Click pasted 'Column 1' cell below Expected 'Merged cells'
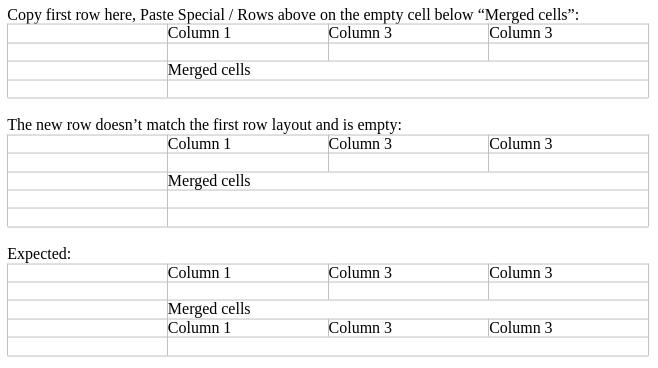 click(248, 328)
